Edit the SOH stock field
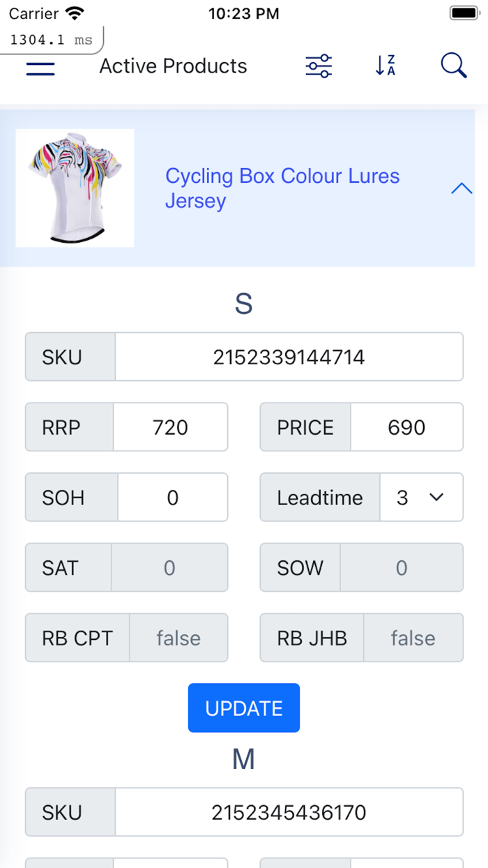Screen dimensions: 488x868 (172, 497)
